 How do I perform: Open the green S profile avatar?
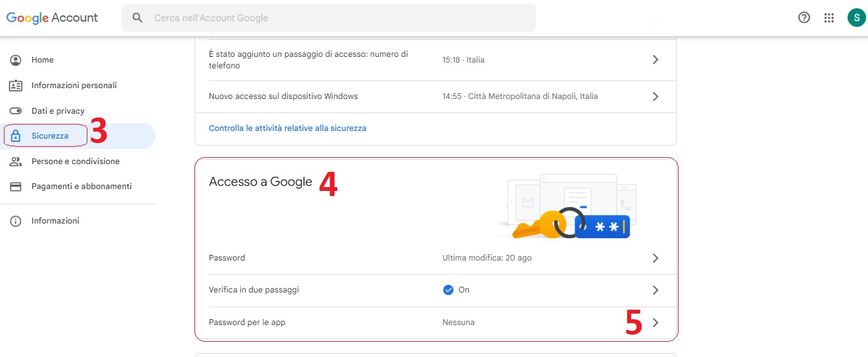[x=857, y=18]
